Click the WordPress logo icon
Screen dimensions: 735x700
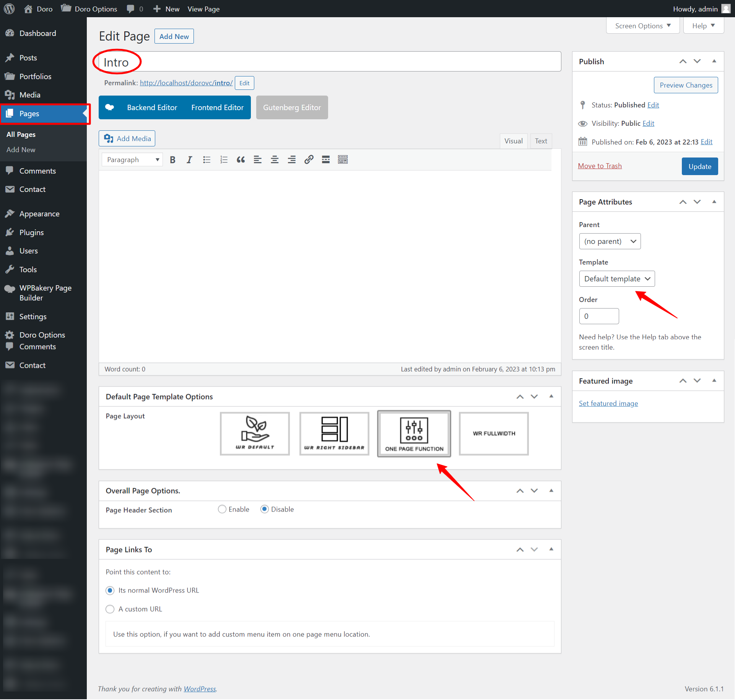[x=9, y=9]
